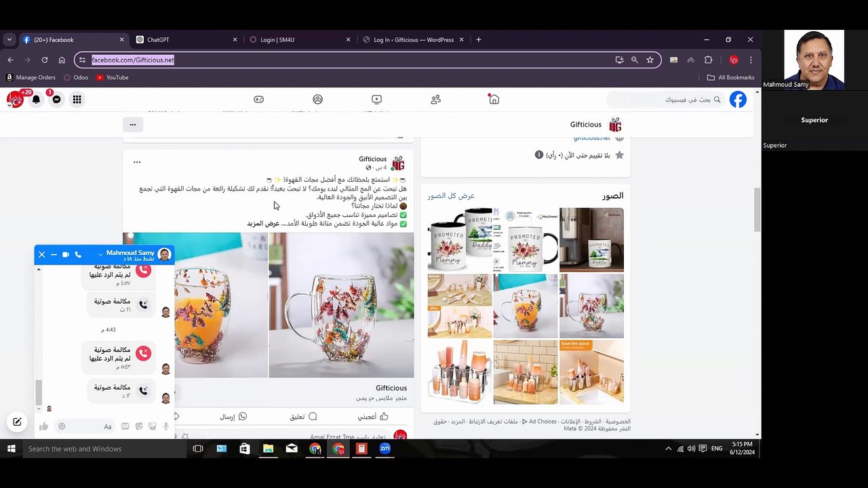Open orange juice flower mug thumbnail

tap(526, 306)
